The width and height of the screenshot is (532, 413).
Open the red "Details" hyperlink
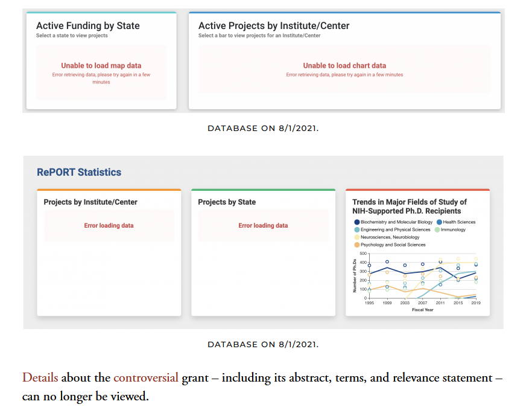[x=40, y=378]
